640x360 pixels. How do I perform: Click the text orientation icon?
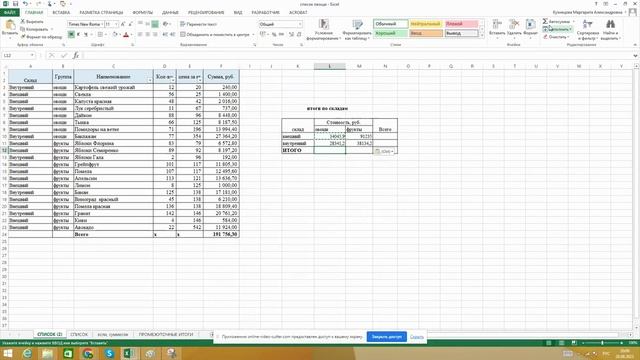pyautogui.click(x=165, y=24)
